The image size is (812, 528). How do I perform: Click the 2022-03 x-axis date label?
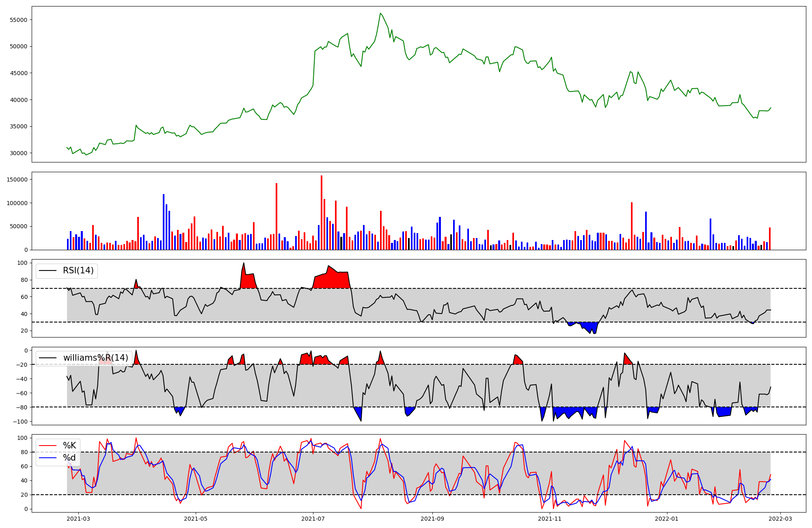click(x=780, y=519)
